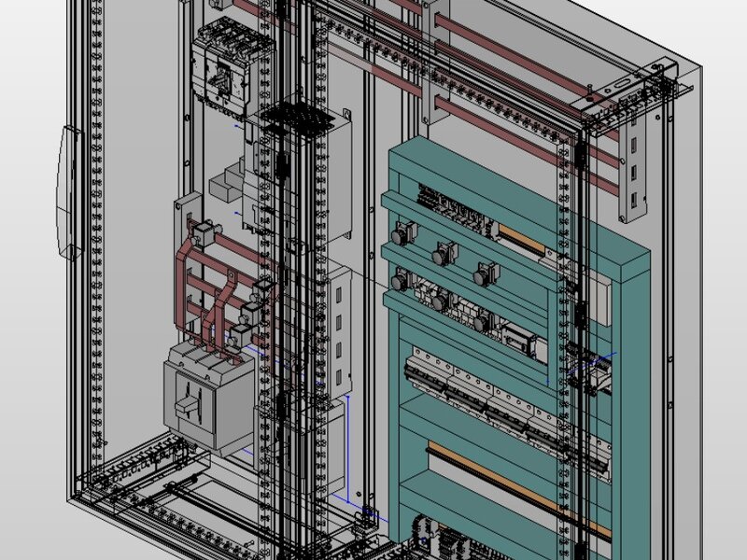Viewport: 747px width, 560px height.
Task: Click the gray slotted cable duct in the center
Action: (339, 333)
